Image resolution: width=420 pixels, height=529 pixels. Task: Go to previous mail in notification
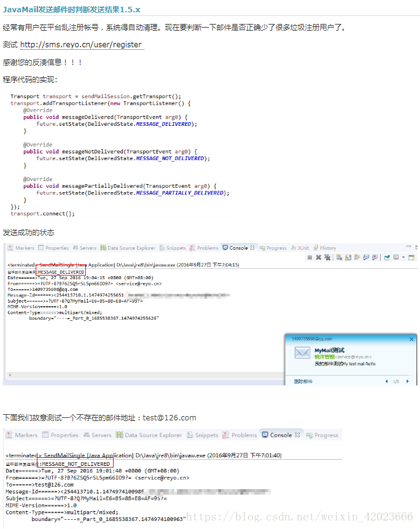tap(387, 381)
